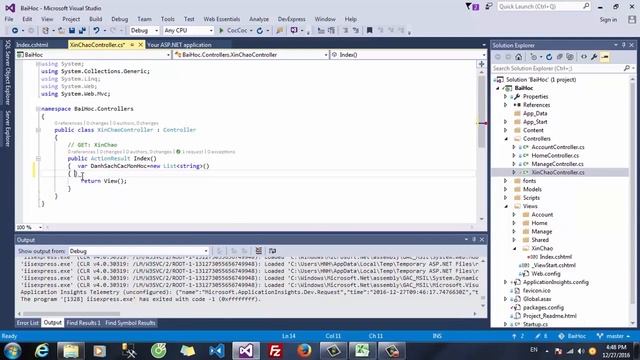The height and width of the screenshot is (360, 640).
Task: Click the Search Solution Explorer field
Action: point(562,69)
